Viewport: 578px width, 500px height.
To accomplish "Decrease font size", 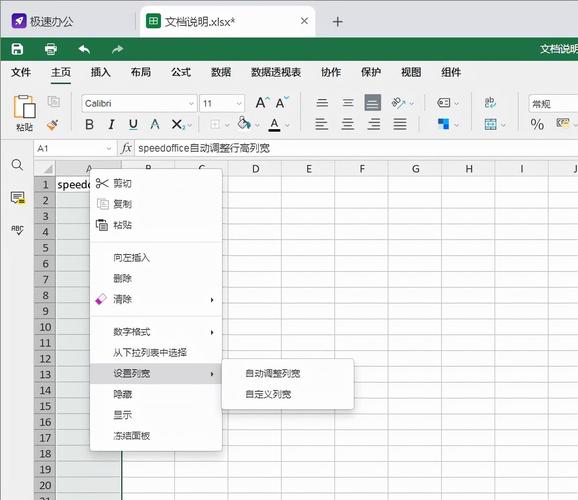I will click(282, 103).
